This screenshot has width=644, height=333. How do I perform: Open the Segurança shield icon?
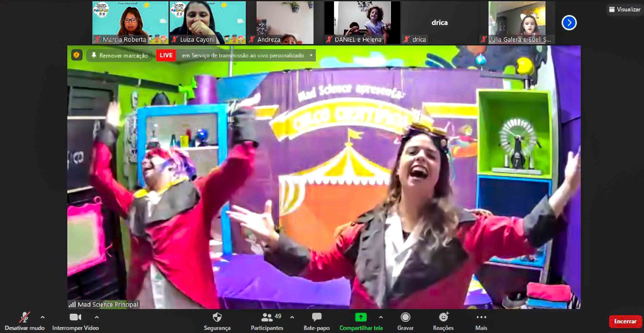tap(217, 317)
